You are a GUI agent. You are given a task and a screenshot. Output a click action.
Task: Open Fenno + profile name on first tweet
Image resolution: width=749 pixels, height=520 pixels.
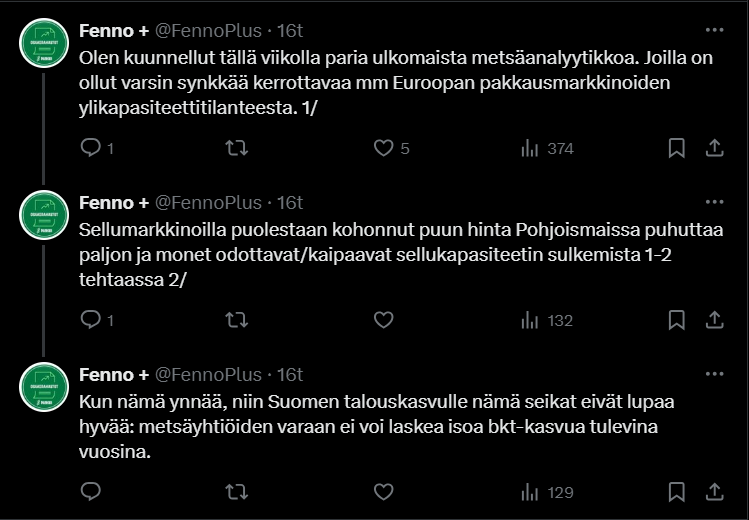pos(113,30)
